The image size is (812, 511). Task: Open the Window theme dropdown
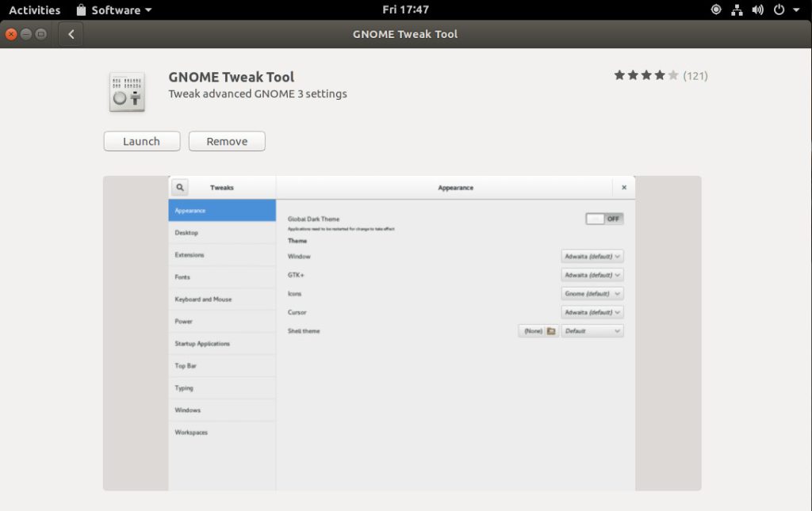click(x=592, y=257)
